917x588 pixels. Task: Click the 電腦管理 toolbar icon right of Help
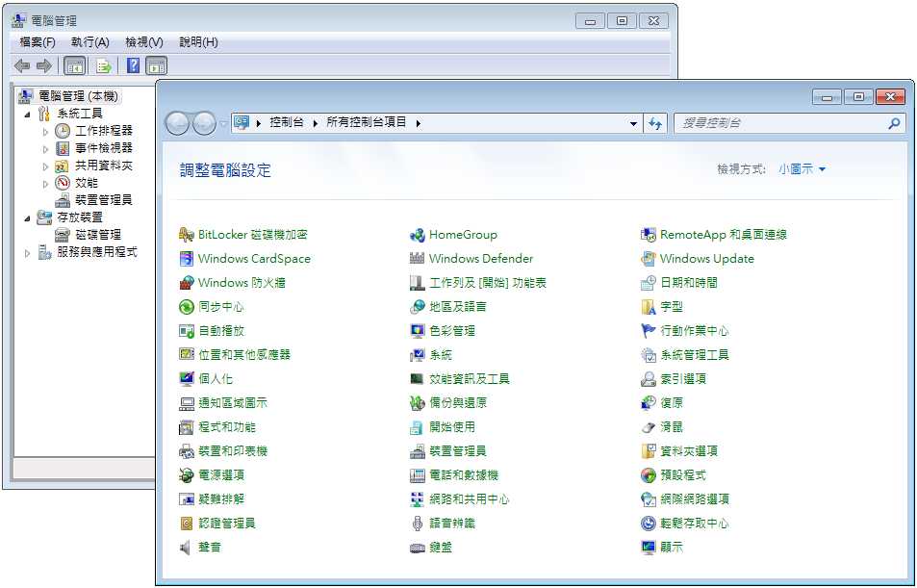coord(156,65)
